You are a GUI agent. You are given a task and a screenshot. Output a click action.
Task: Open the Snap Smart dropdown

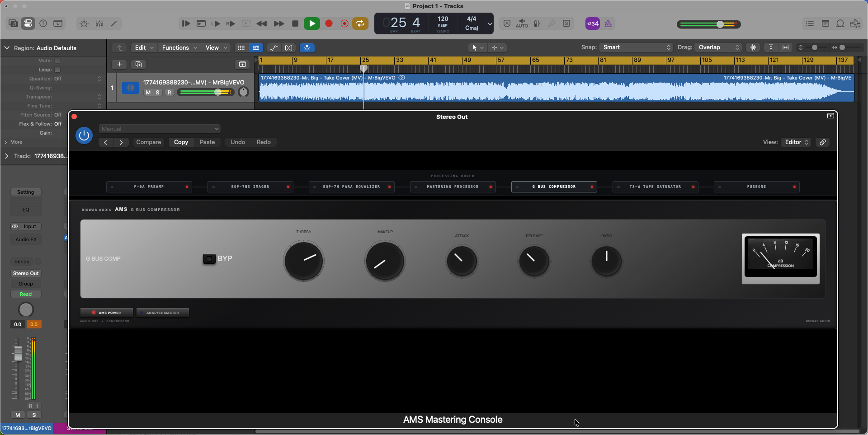637,47
